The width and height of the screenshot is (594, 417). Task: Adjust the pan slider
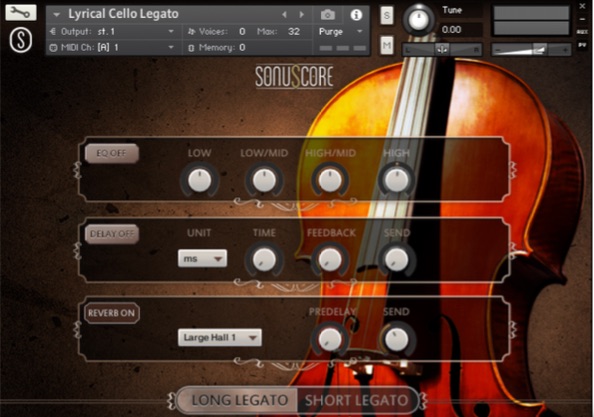(x=442, y=49)
